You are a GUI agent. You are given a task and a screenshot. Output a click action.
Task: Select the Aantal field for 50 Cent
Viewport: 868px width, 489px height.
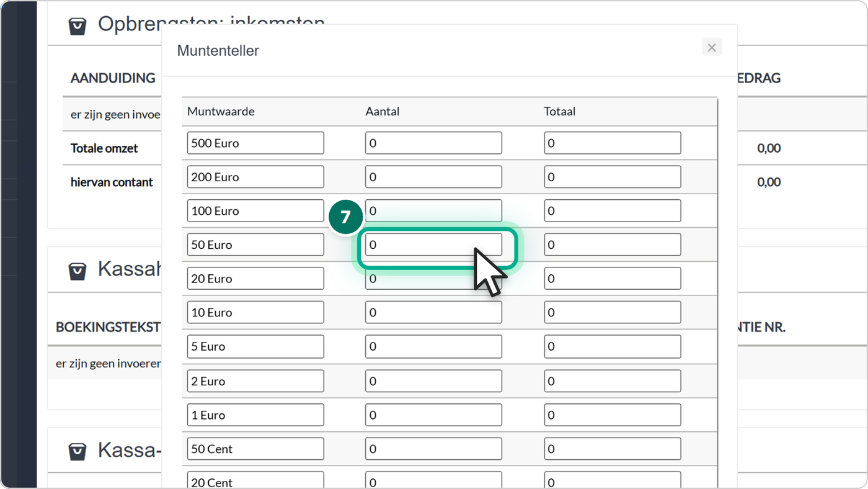433,449
